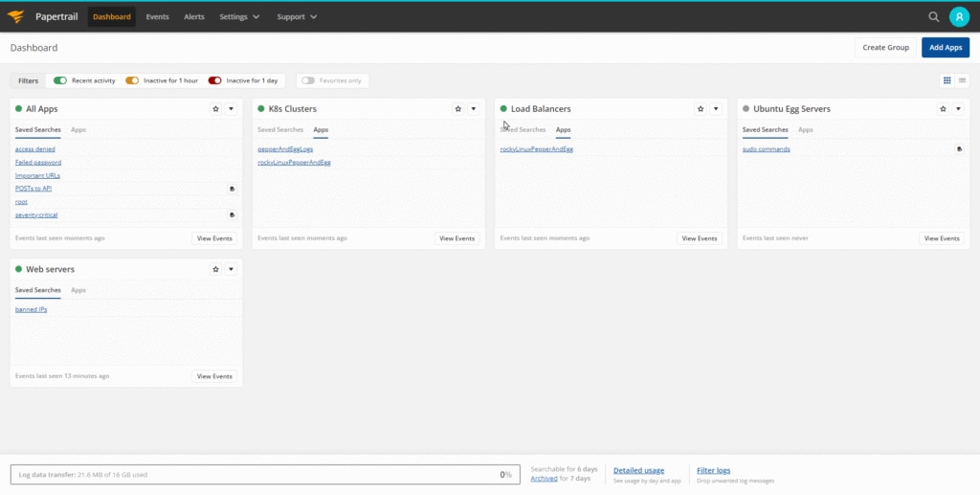The height and width of the screenshot is (495, 980).
Task: Click the Papertrail logo icon
Action: 15,17
